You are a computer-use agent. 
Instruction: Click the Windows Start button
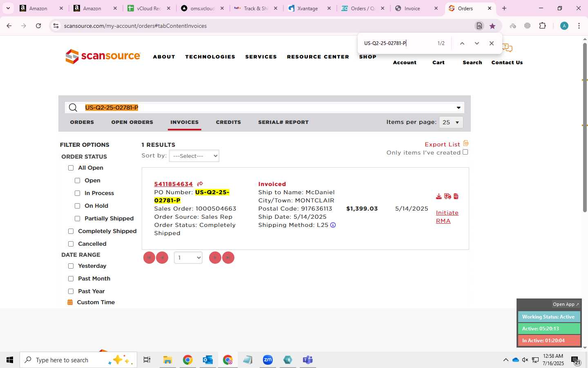point(10,360)
